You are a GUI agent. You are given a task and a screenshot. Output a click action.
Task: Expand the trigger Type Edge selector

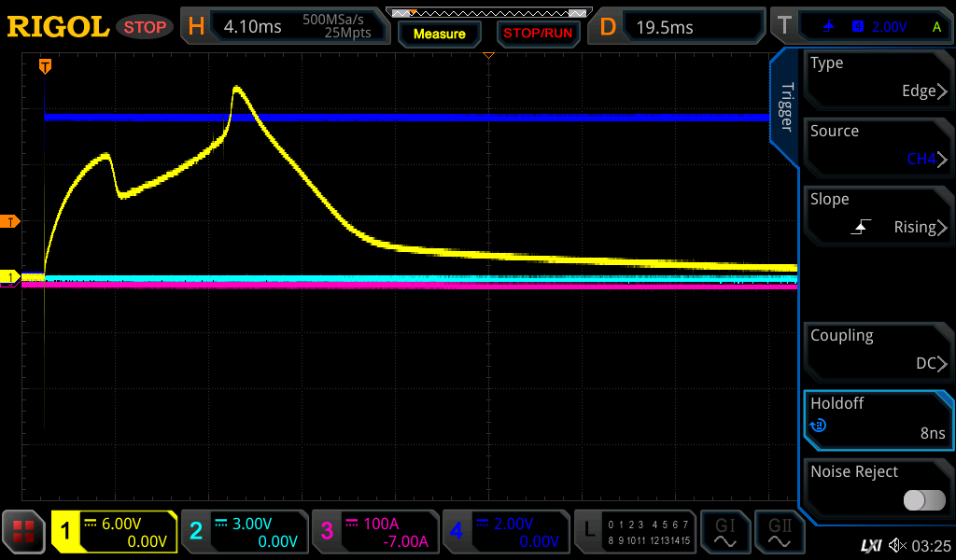coord(878,78)
